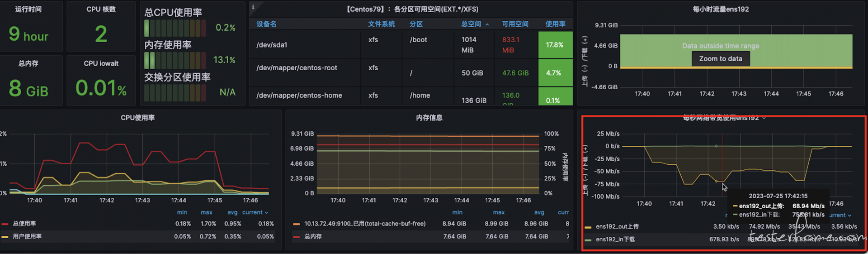Click the 8.99 GiB max memory used value
The image size is (868, 254).
pyautogui.click(x=497, y=224)
